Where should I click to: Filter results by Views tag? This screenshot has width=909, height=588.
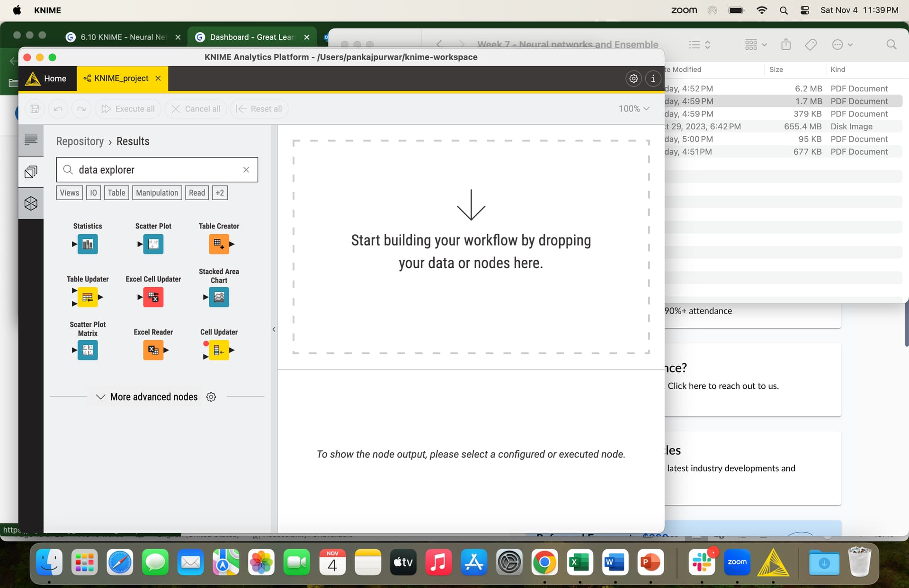pyautogui.click(x=70, y=193)
